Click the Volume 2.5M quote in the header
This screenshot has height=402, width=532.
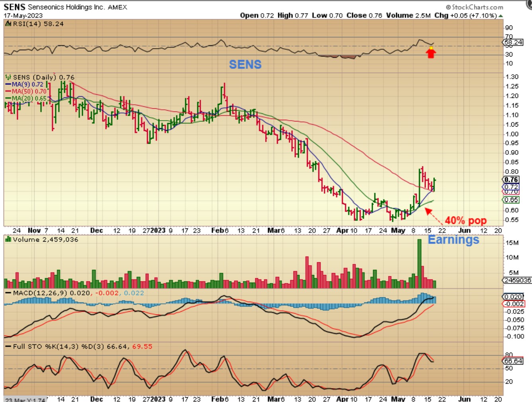point(408,16)
